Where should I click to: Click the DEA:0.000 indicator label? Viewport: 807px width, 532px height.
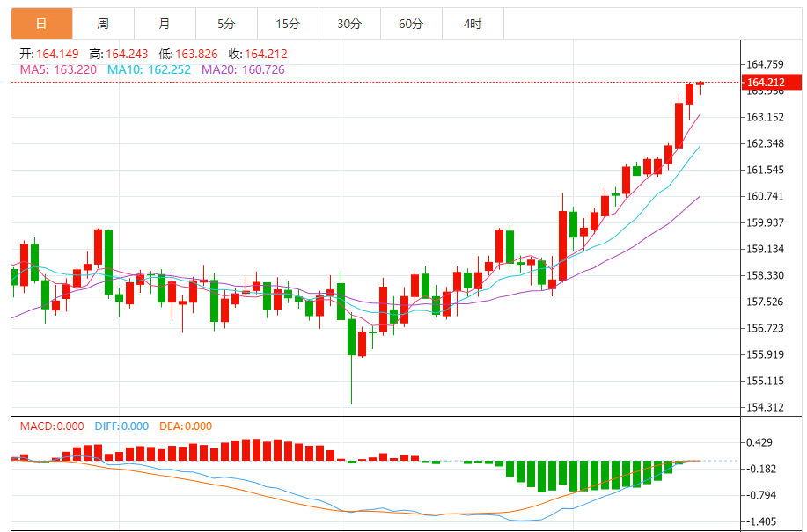click(x=186, y=426)
